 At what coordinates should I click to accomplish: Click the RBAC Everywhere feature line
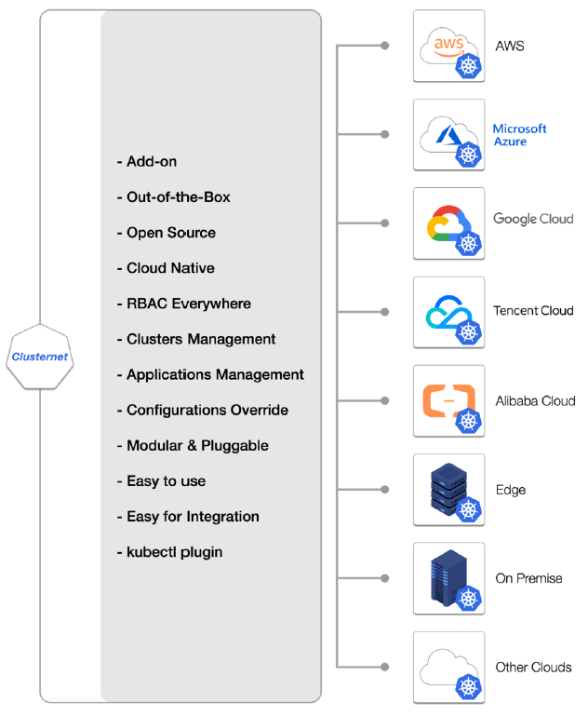pos(184,304)
